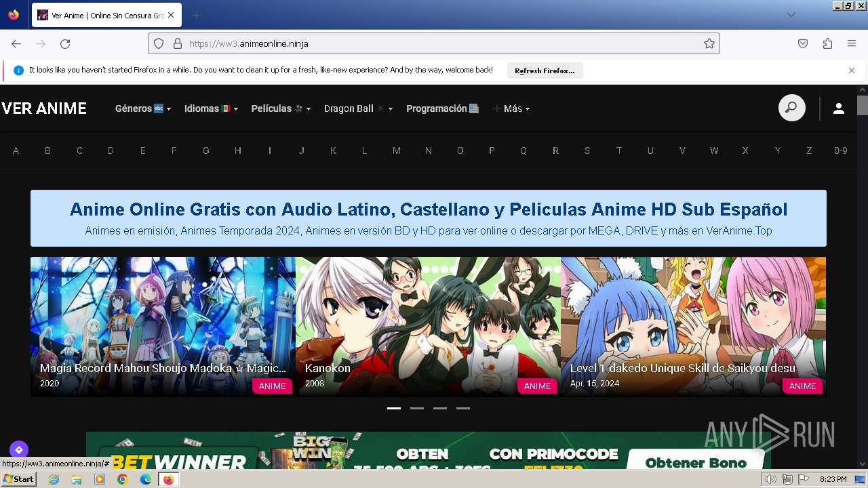Click Obtener Bono on Betwinner banner
868x488 pixels.
(x=695, y=461)
